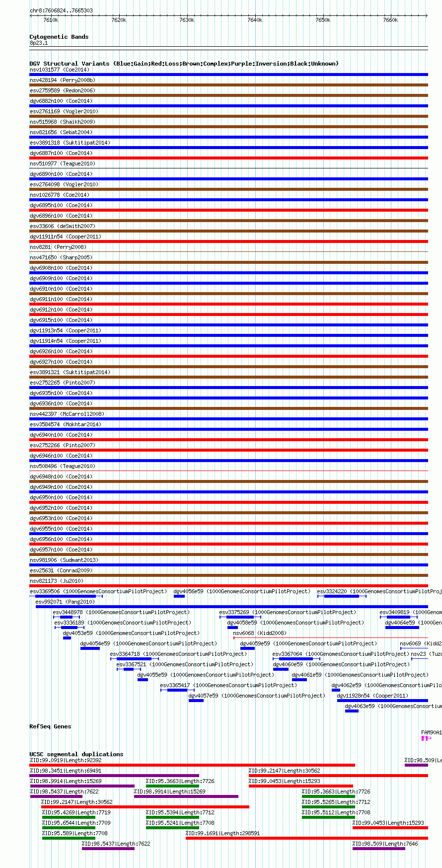Image resolution: width=442 pixels, height=868 pixels.
Task: Select variant esv3584574 (Mokhtar2014)
Action: pyautogui.click(x=66, y=424)
